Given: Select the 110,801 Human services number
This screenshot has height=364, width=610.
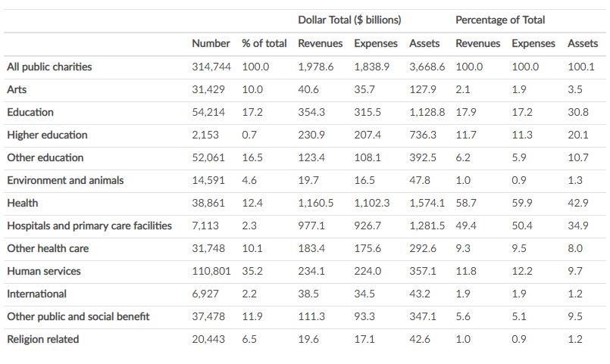Looking at the screenshot, I should (211, 271).
